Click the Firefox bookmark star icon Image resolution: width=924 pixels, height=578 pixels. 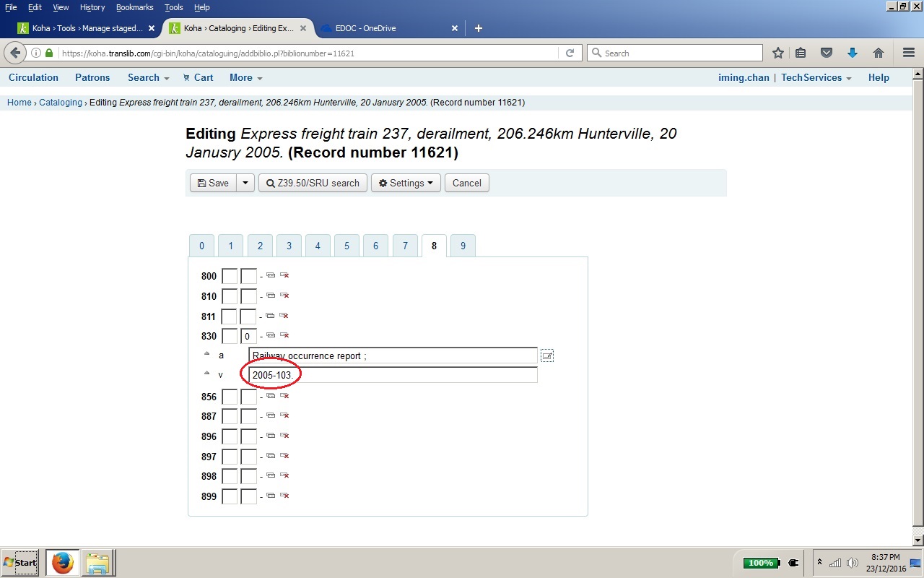(x=777, y=53)
